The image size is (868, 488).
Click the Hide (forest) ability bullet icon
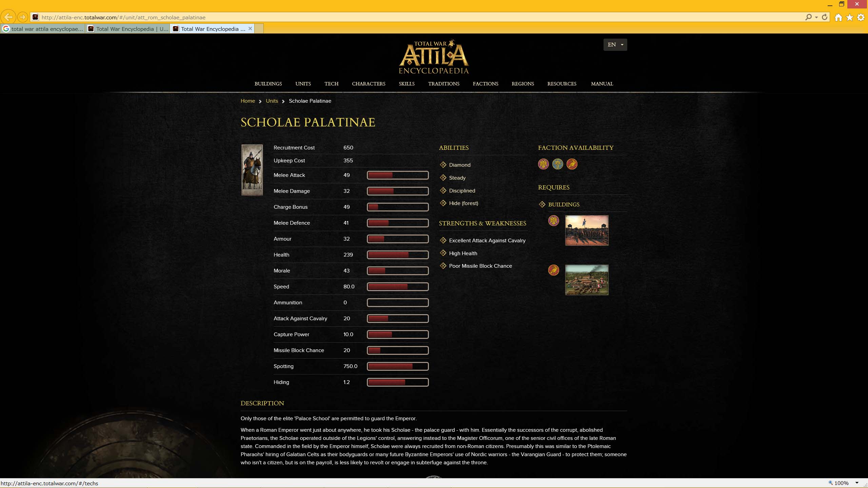coord(443,203)
